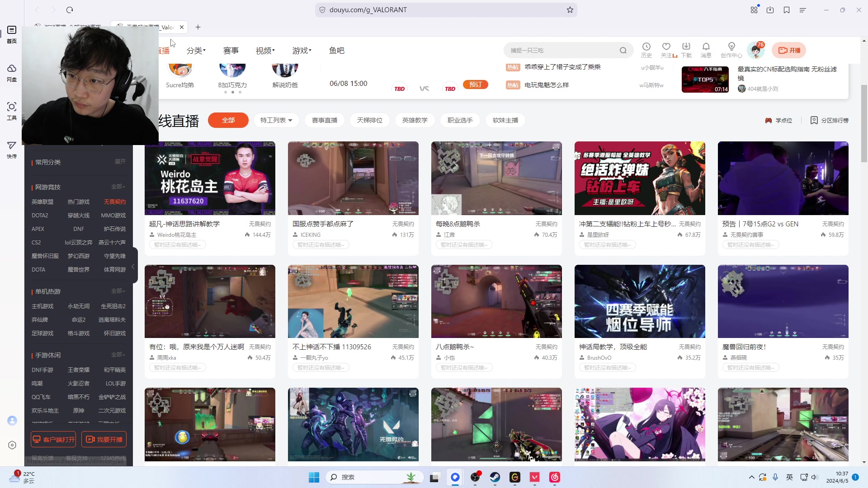
Task: Open the 鱼吧 nav item
Action: click(337, 51)
